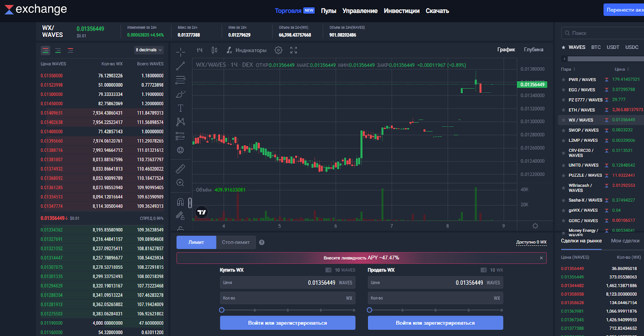644x336 pixels.
Task: Switch chart view to Глубина
Action: pyautogui.click(x=533, y=49)
